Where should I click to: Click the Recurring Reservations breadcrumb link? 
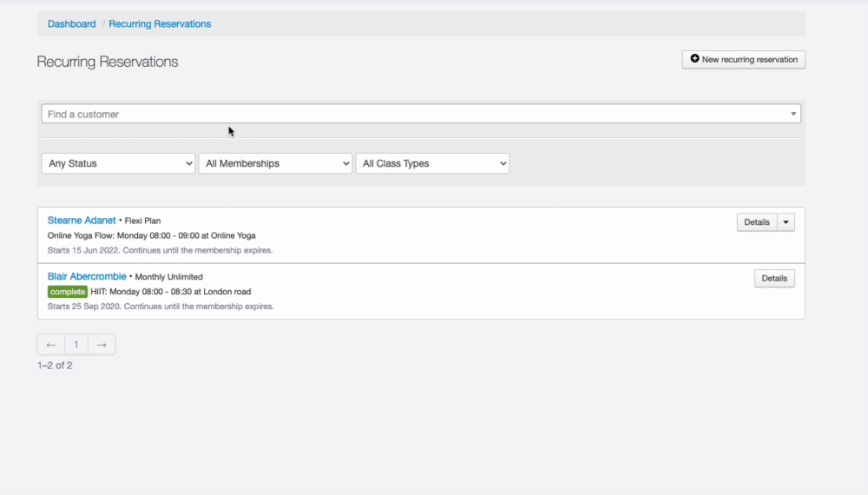pos(160,24)
